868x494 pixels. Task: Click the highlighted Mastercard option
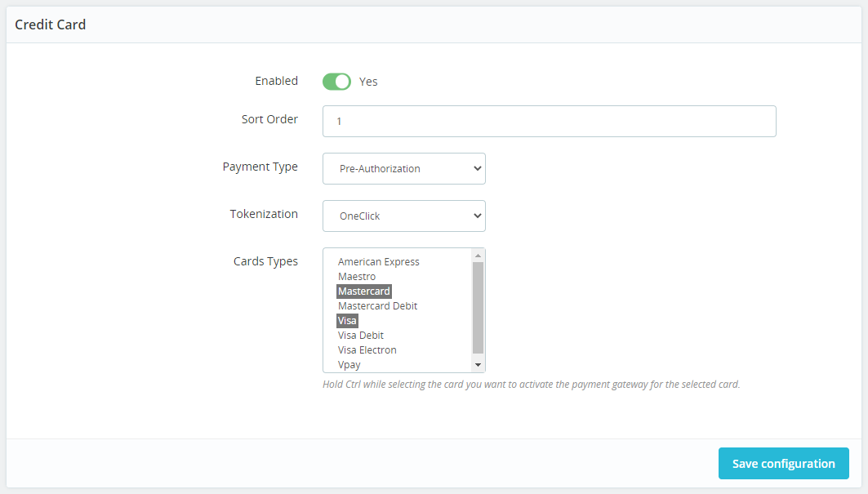tap(364, 292)
